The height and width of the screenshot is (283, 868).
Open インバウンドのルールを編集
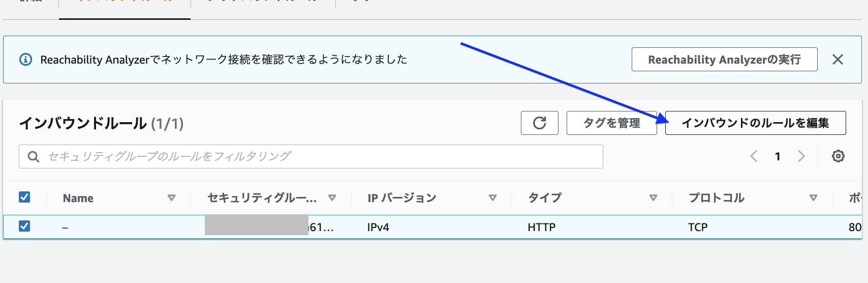(755, 123)
